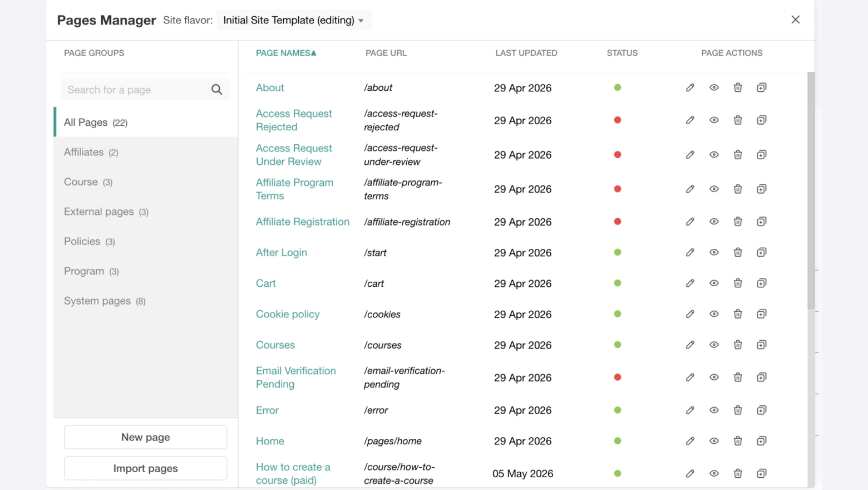The image size is (868, 490).
Task: Edit the Email Verification Pending page
Action: pos(690,378)
